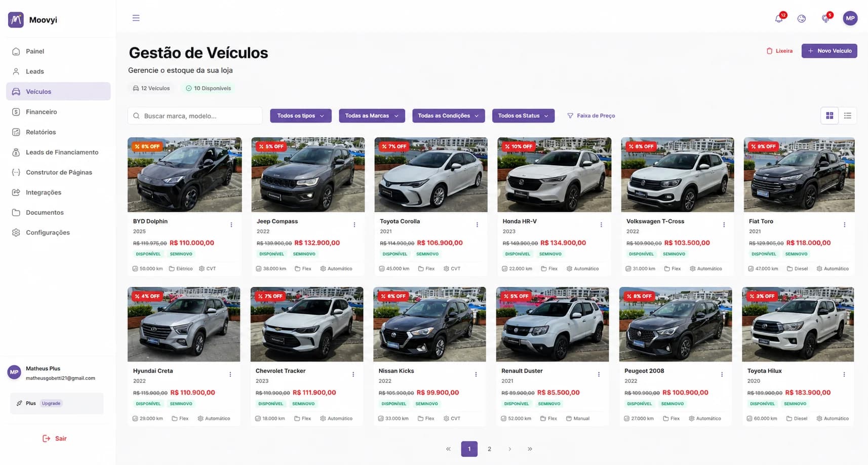Screen dimensions: 868x465
Task: Jump to last page double-arrow
Action: (x=530, y=449)
